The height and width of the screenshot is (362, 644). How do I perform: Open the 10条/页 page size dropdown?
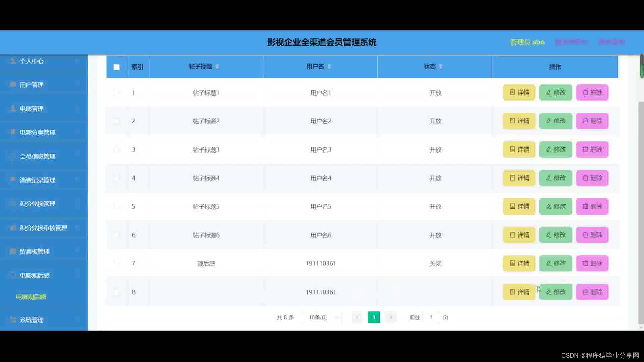point(318,317)
